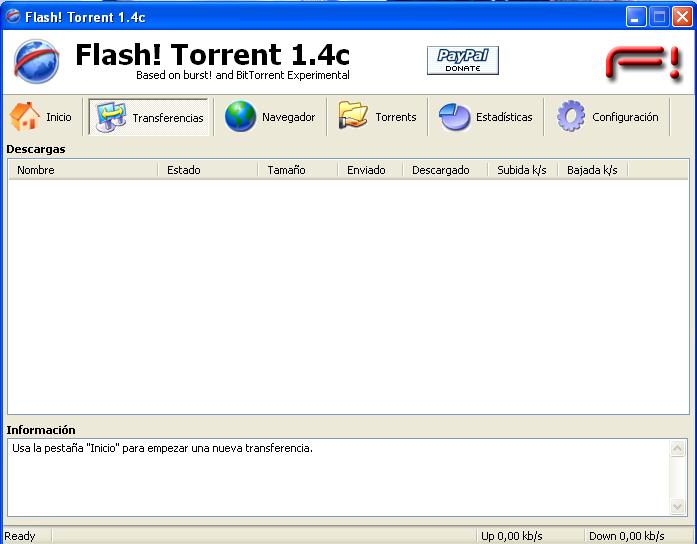
Task: Sort by the Bajada k/s column header
Action: point(593,170)
